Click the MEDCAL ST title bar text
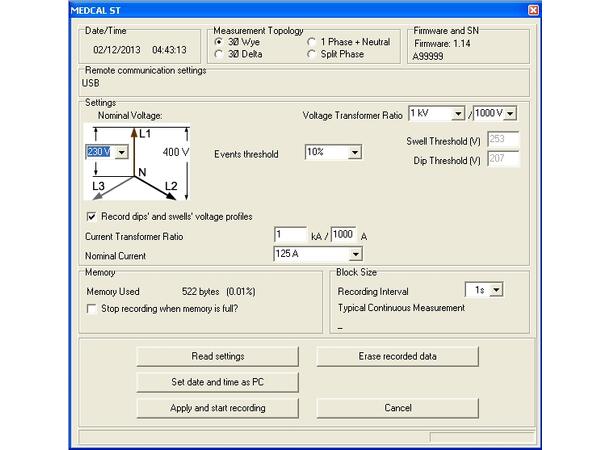Screen dimensions: 610x450 tap(96, 11)
